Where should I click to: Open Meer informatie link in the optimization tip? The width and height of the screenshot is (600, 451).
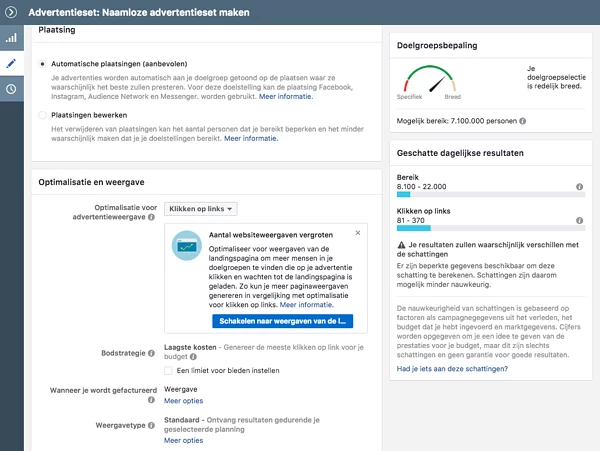pos(307,305)
